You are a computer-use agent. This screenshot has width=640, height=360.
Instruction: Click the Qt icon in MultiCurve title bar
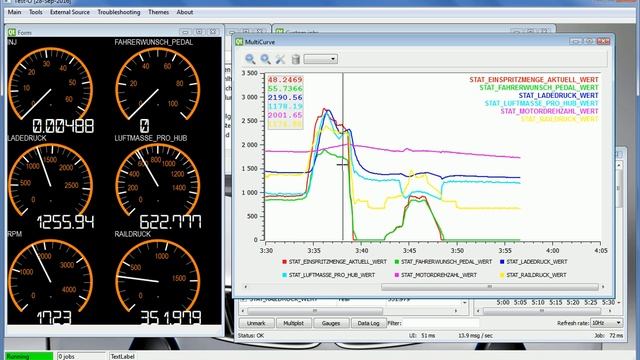pyautogui.click(x=239, y=42)
